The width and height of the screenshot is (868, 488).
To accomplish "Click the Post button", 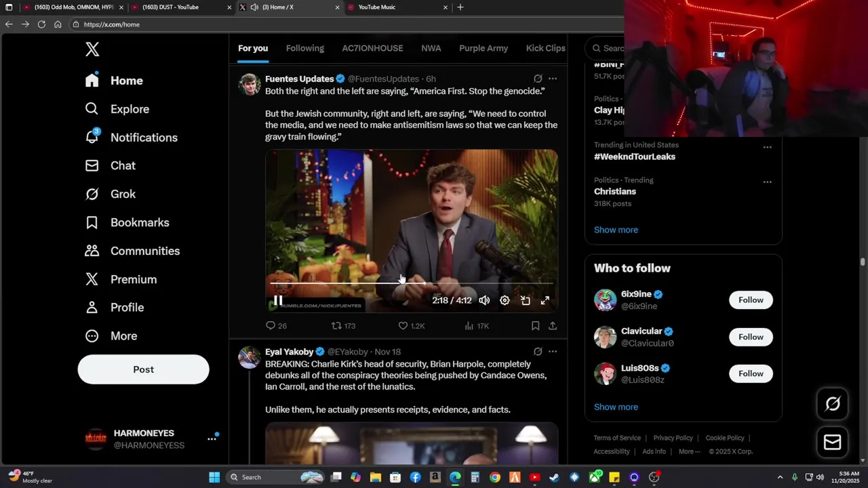I will coord(143,369).
